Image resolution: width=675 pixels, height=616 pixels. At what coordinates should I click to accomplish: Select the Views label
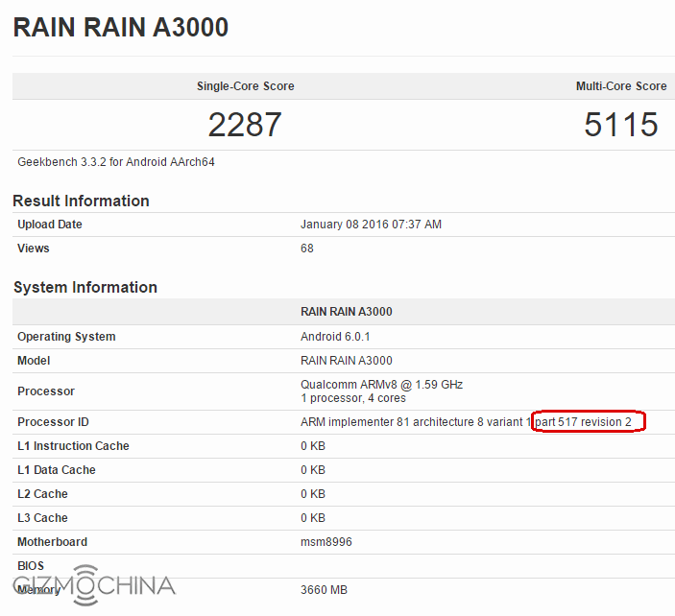(x=34, y=249)
